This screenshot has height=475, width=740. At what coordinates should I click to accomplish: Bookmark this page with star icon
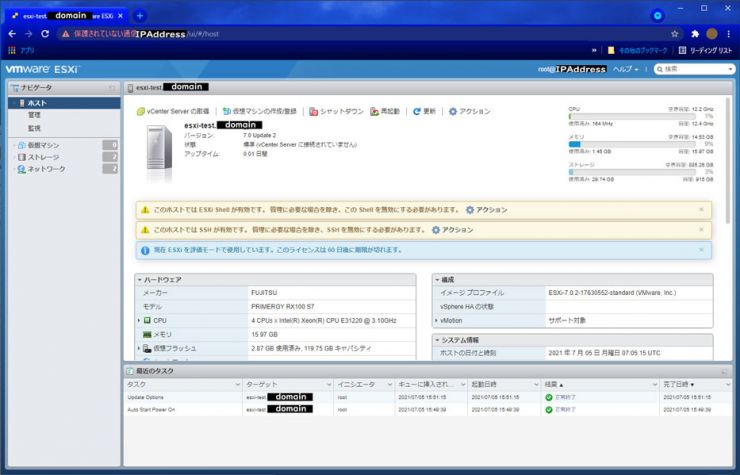(674, 34)
